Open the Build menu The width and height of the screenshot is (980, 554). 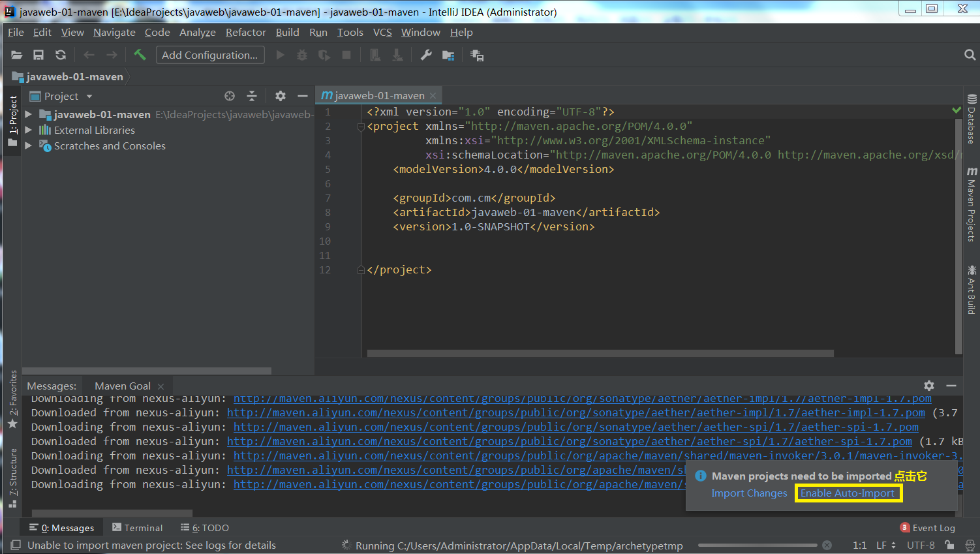[x=287, y=32]
